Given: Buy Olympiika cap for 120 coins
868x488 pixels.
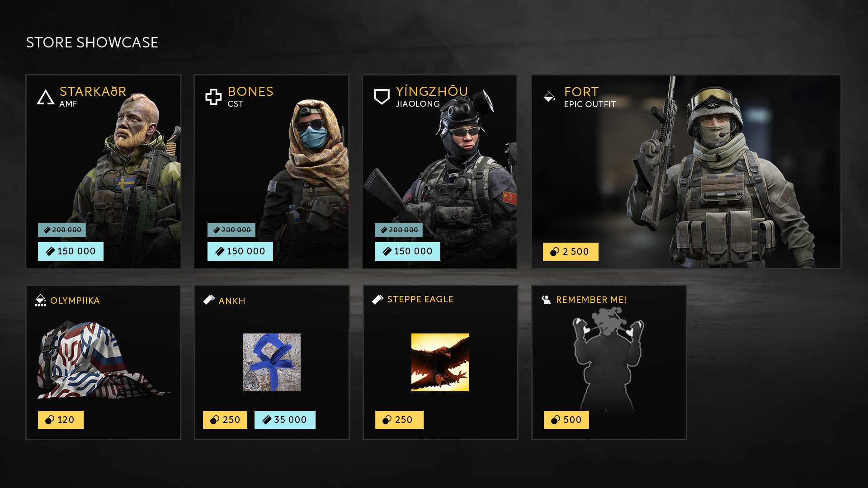Looking at the screenshot, I should [x=61, y=420].
